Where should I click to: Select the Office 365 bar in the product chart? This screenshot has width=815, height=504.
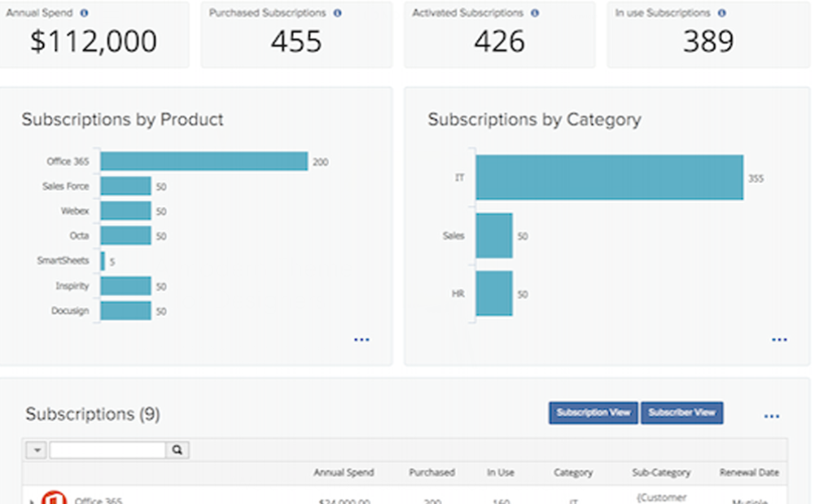pyautogui.click(x=204, y=161)
